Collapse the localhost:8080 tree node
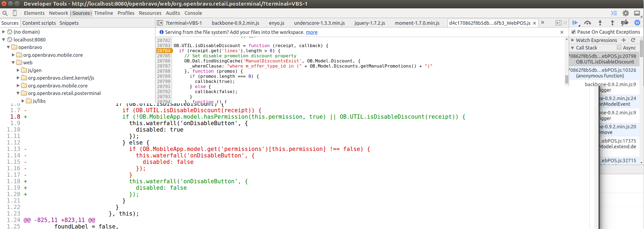The width and height of the screenshot is (644, 229). pos(3,40)
